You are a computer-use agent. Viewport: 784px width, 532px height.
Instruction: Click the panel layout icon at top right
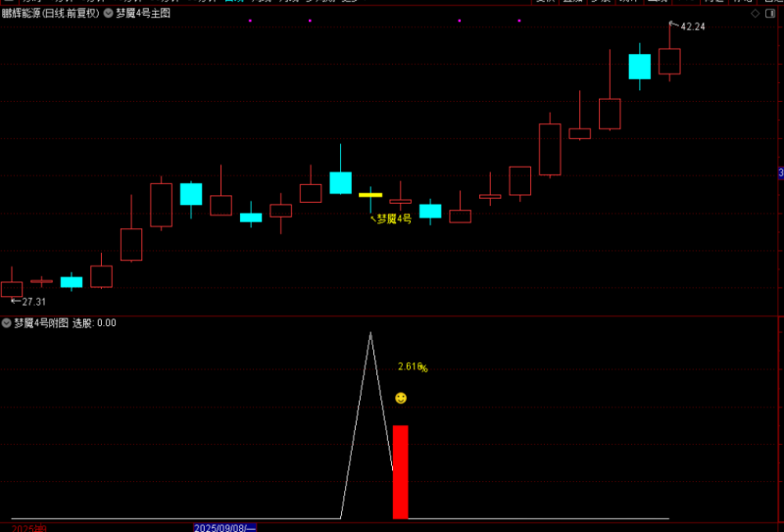click(x=769, y=15)
